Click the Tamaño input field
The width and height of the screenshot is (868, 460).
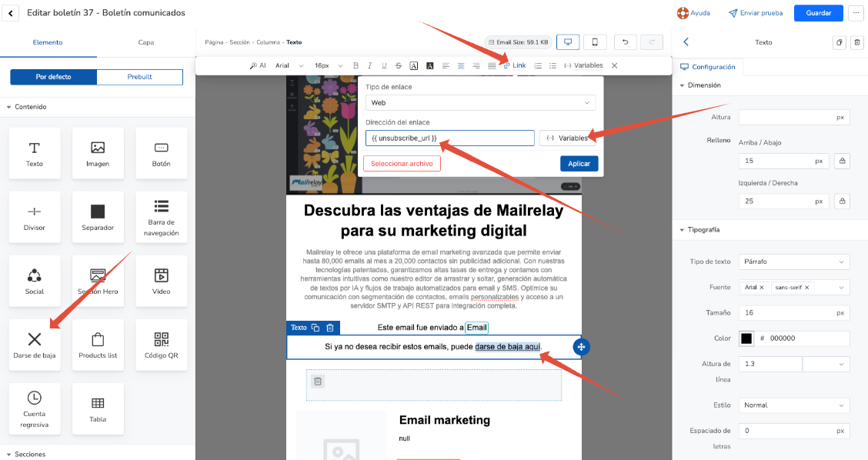794,313
